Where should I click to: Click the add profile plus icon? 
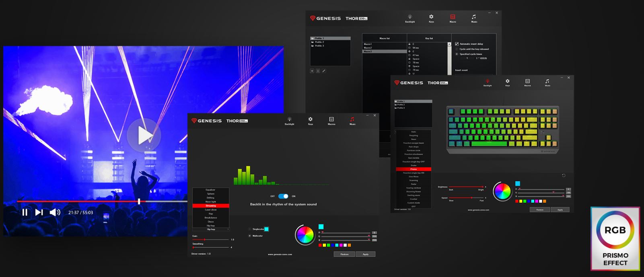tap(312, 71)
